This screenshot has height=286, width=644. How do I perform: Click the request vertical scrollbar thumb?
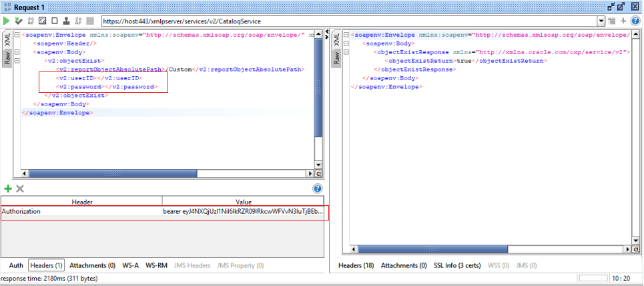(x=318, y=87)
